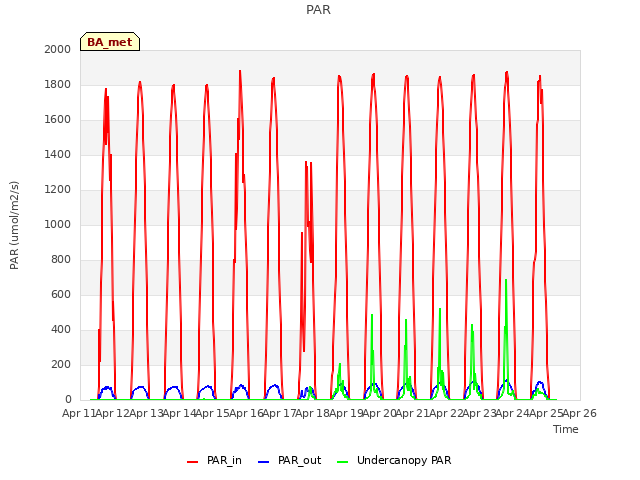Click the 1400 y-axis tick label
Image resolution: width=640 pixels, height=480 pixels.
point(58,154)
